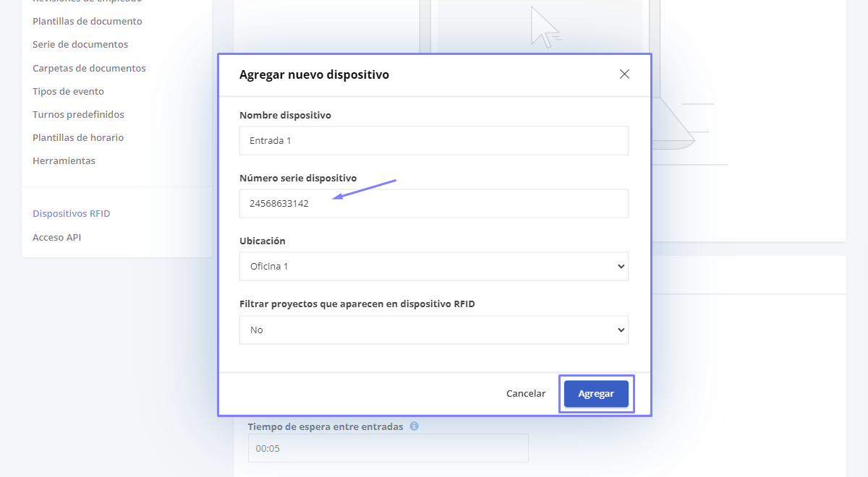Click the chevron arrow of Ubicación select
Image resolution: width=868 pixels, height=477 pixels.
click(x=620, y=267)
